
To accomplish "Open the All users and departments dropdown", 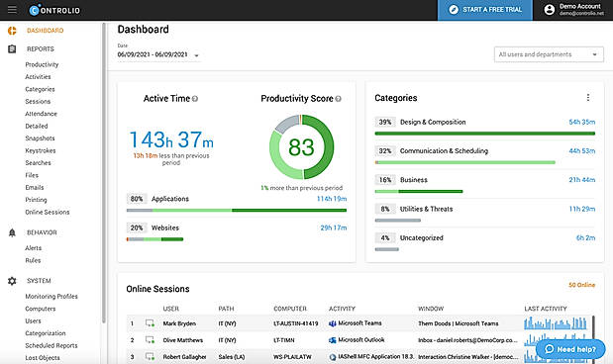I will point(549,54).
